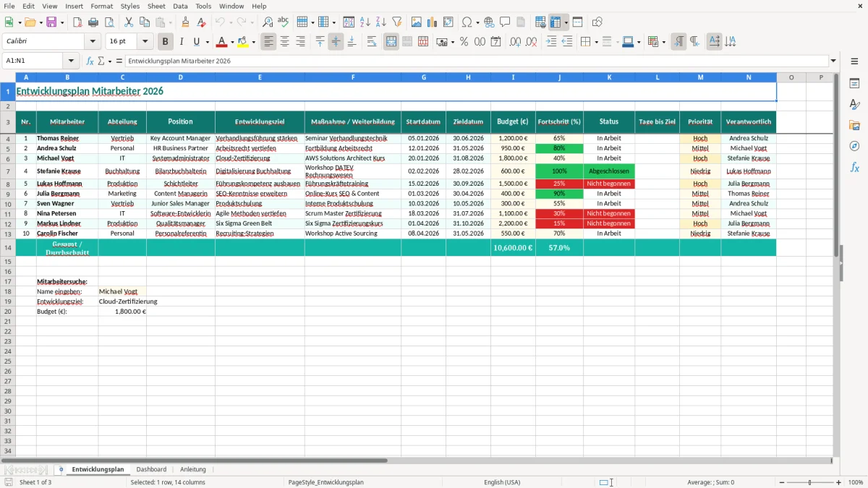Click the formula input line
This screenshot has height=488, width=868.
[x=476, y=61]
